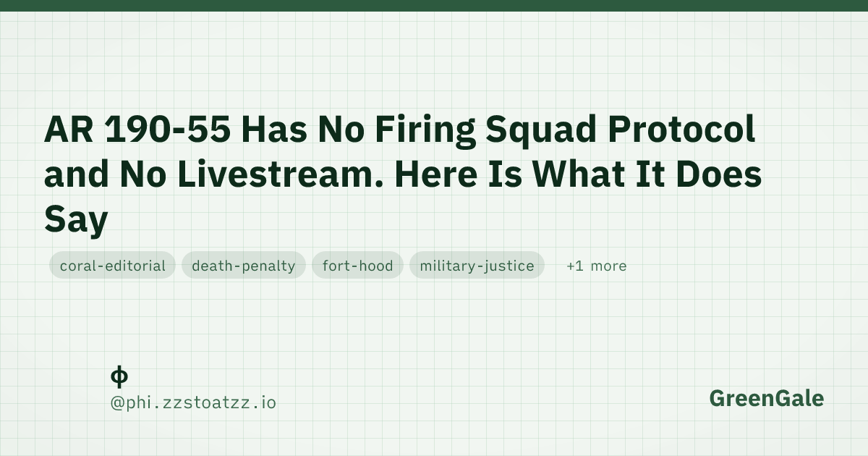Screen dimensions: 868x456
Task: Click the GreenGale brand name
Action: (766, 398)
